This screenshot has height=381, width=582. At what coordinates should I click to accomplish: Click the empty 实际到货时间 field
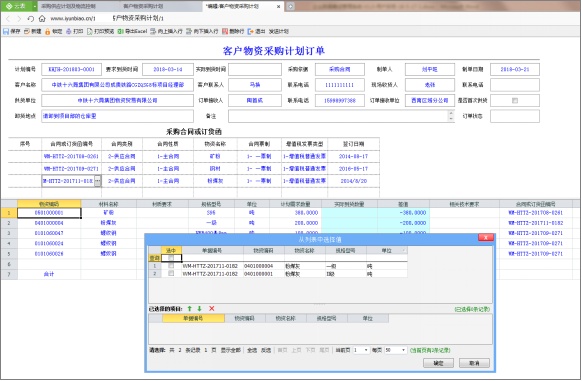click(255, 69)
